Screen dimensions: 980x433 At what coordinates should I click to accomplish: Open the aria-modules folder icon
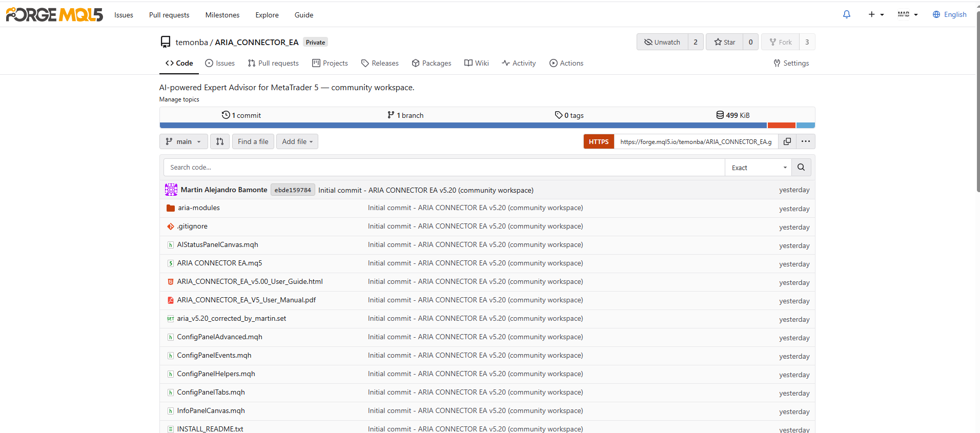click(171, 208)
